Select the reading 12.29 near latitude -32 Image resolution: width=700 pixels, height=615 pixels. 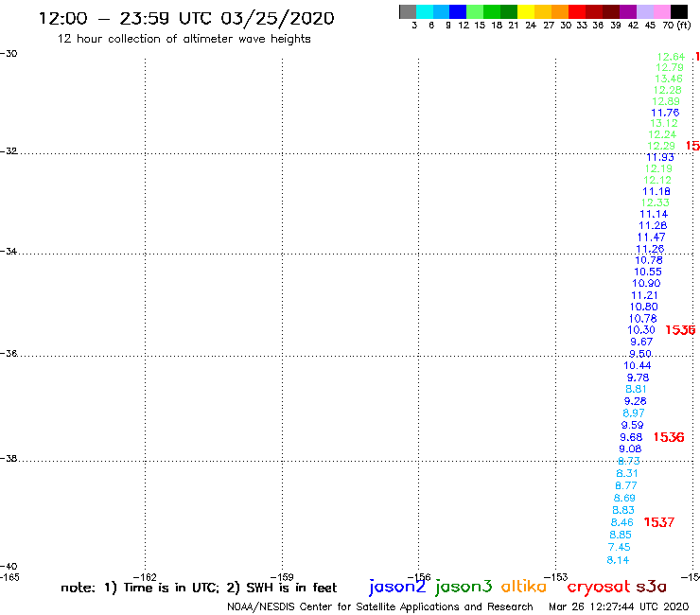coord(661,146)
